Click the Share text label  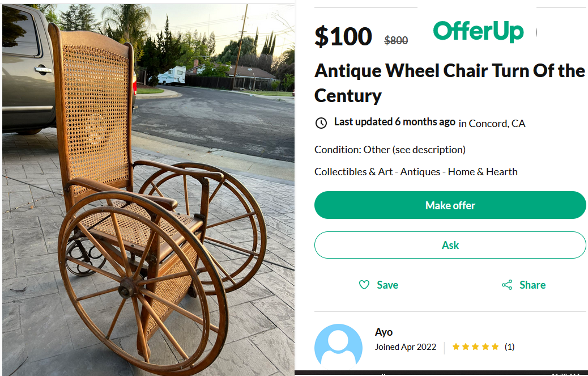coord(532,285)
